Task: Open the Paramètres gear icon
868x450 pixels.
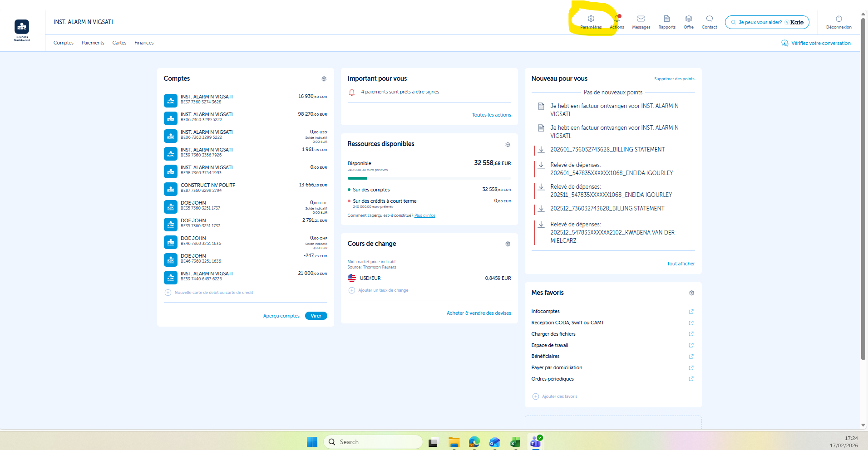Action: tap(591, 19)
